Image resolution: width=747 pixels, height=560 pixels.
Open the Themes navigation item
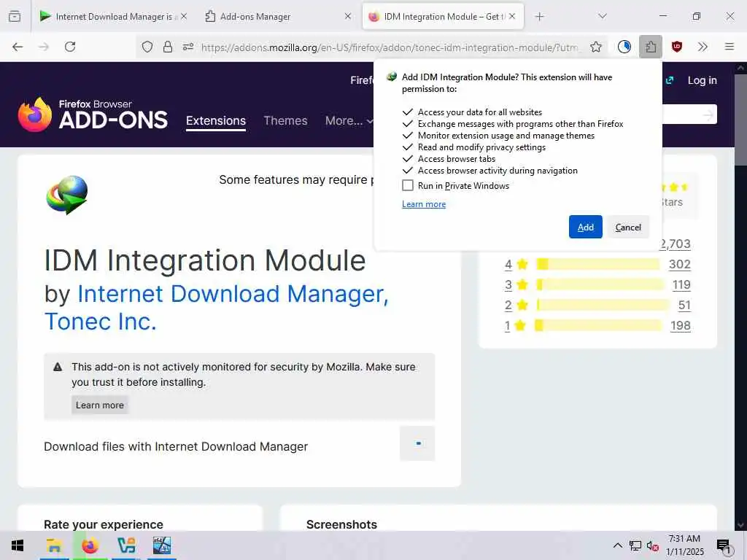[285, 121]
